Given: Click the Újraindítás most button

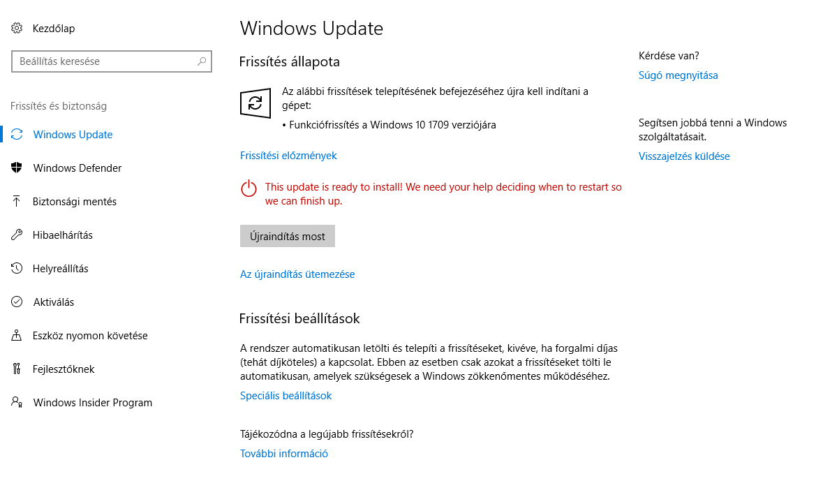Looking at the screenshot, I should (288, 236).
